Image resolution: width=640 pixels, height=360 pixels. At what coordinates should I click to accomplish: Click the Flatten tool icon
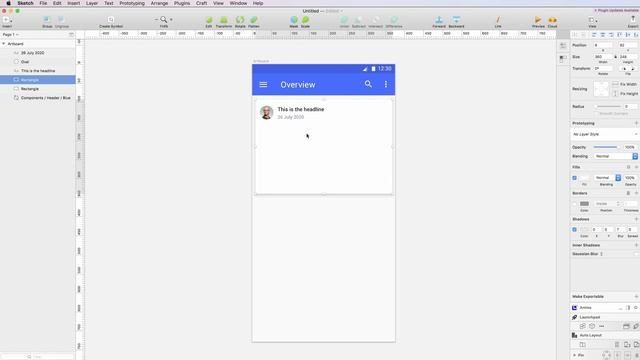254,20
